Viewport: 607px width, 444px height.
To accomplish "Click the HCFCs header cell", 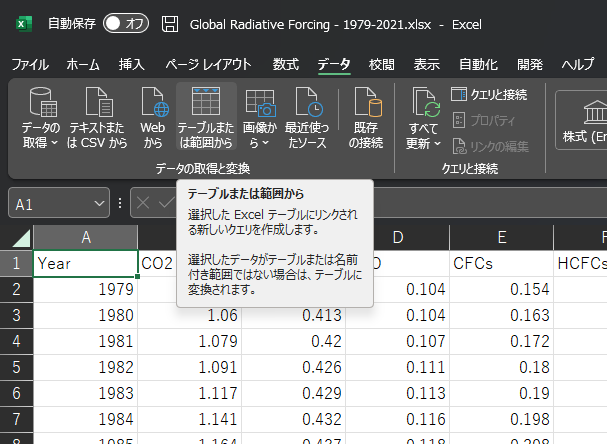I will pyautogui.click(x=581, y=263).
